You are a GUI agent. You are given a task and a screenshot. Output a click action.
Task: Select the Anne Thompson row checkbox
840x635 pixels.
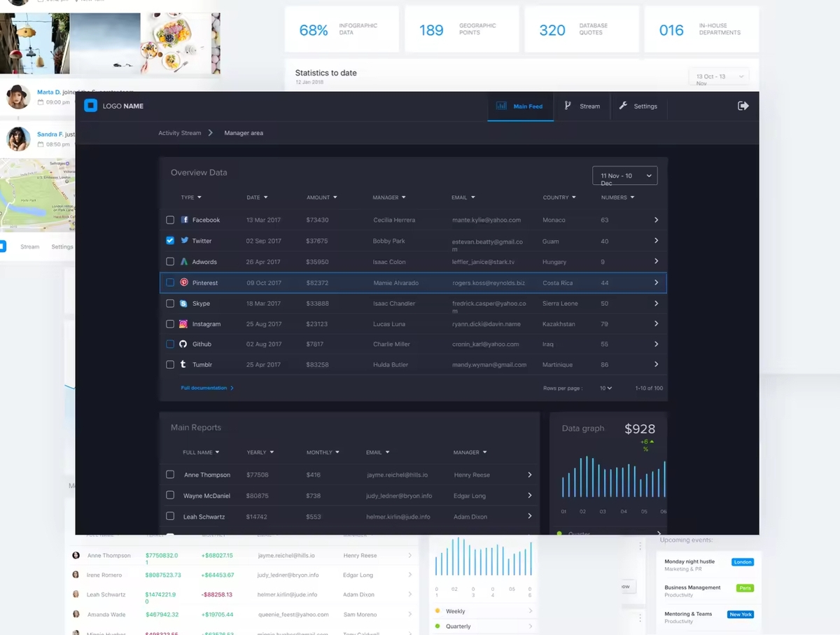[170, 475]
